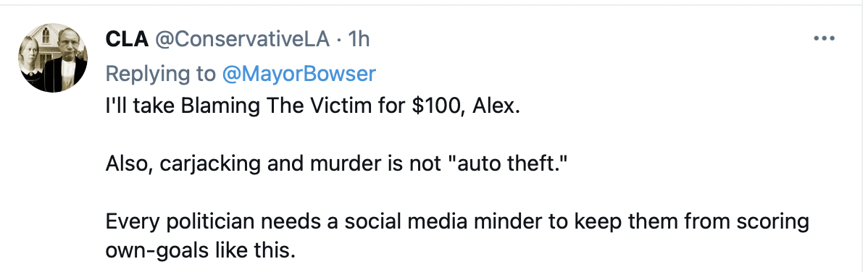
Task: Click the American Gothic profile avatar
Action: [x=53, y=58]
